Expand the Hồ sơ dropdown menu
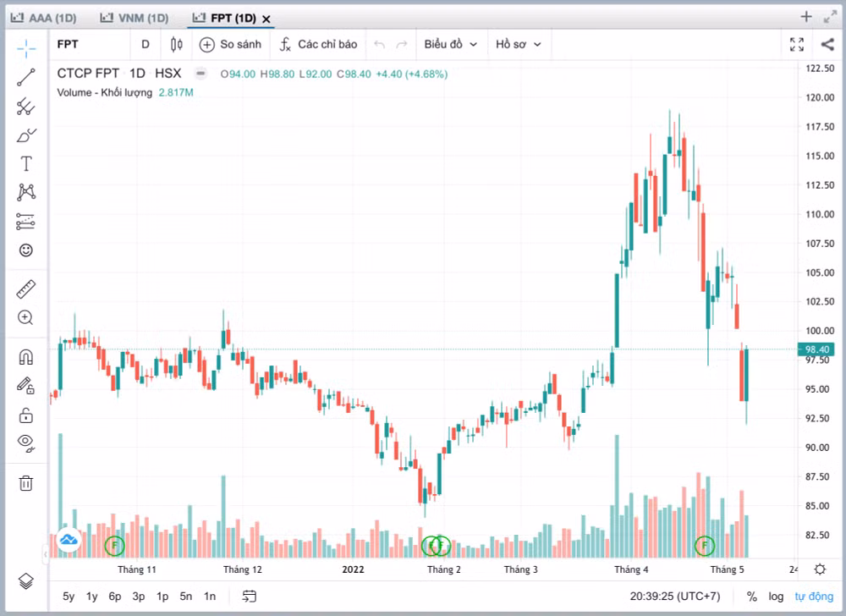 [x=519, y=44]
